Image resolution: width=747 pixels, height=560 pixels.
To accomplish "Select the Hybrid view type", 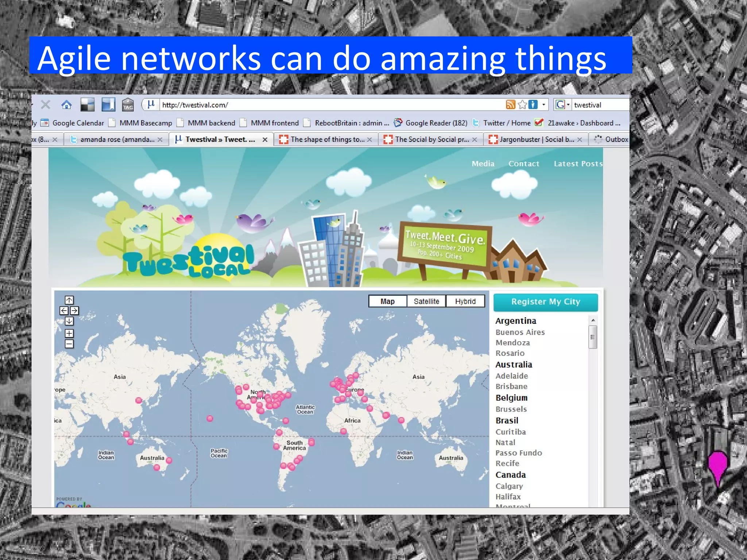I will click(465, 302).
